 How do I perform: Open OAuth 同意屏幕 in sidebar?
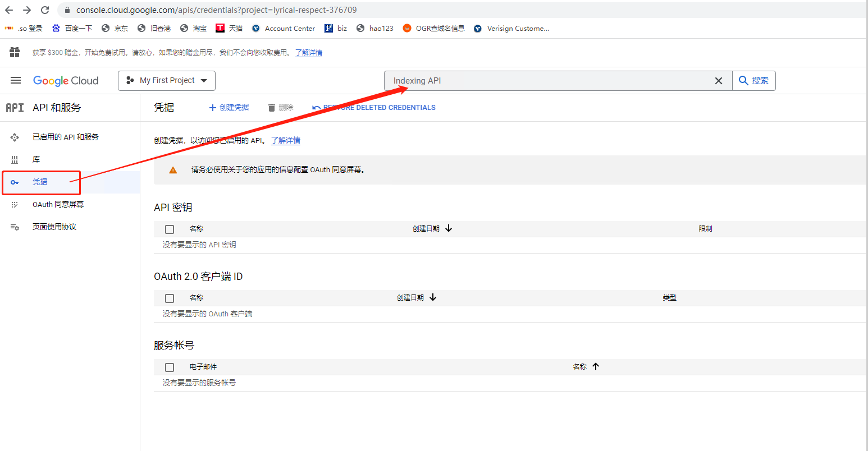point(58,204)
